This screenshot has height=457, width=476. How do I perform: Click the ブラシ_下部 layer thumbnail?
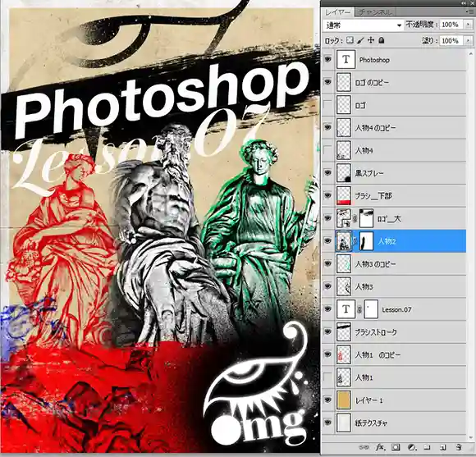[x=344, y=195]
